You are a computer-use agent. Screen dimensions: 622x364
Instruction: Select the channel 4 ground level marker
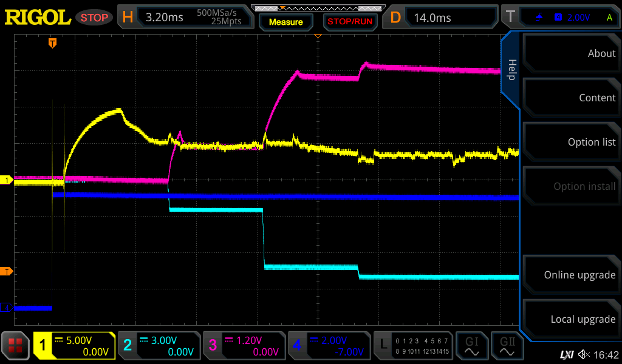[x=7, y=308]
